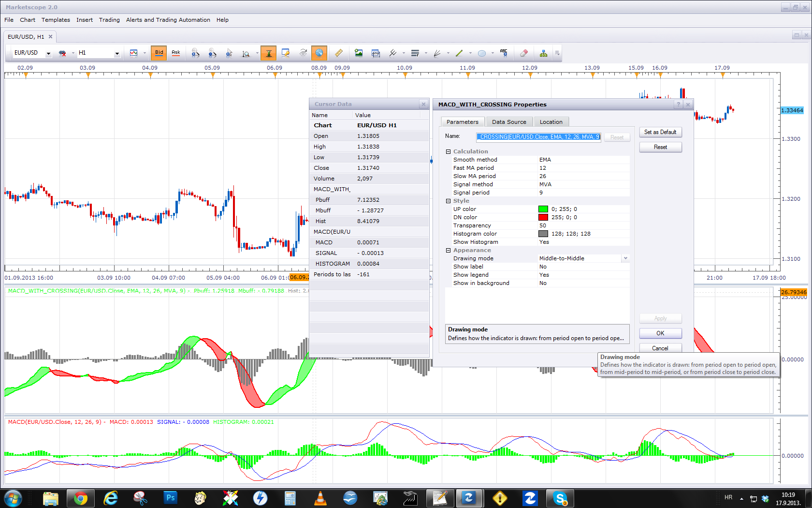Open the EUR/USD symbol dropdown
812x508 pixels.
48,53
